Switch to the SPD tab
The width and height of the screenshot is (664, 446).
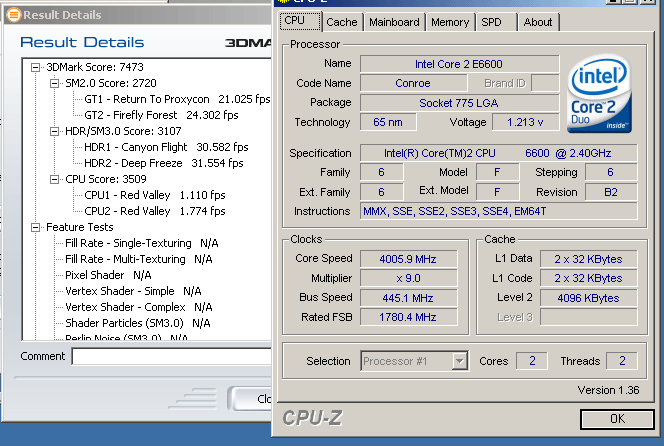pyautogui.click(x=496, y=22)
